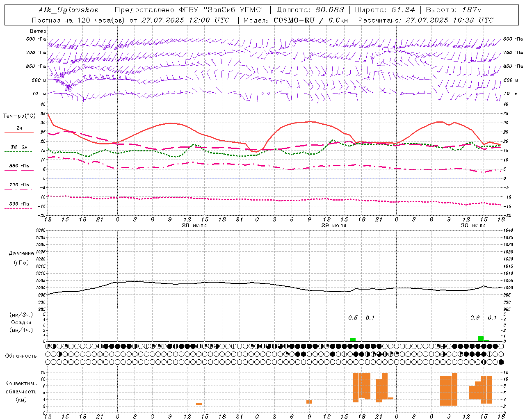
Task: Click the Рассчитано: 27.07.2025 16:38 UTC timestamp
Action: (x=426, y=20)
